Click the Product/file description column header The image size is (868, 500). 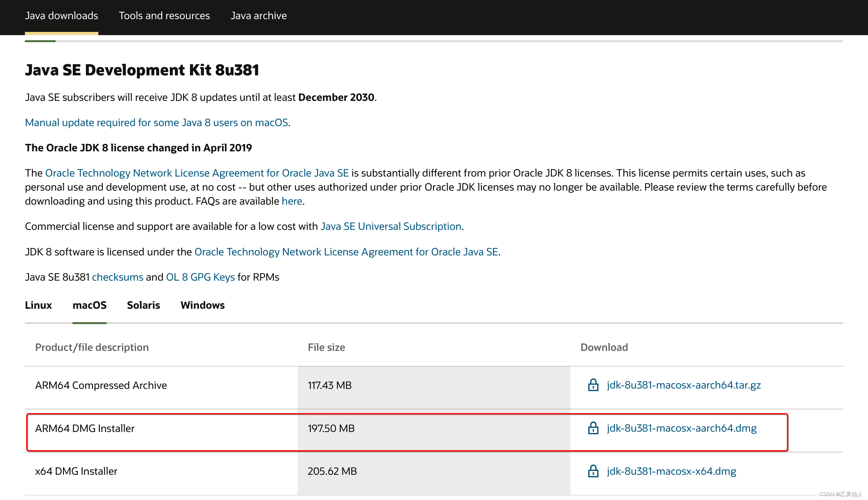92,347
